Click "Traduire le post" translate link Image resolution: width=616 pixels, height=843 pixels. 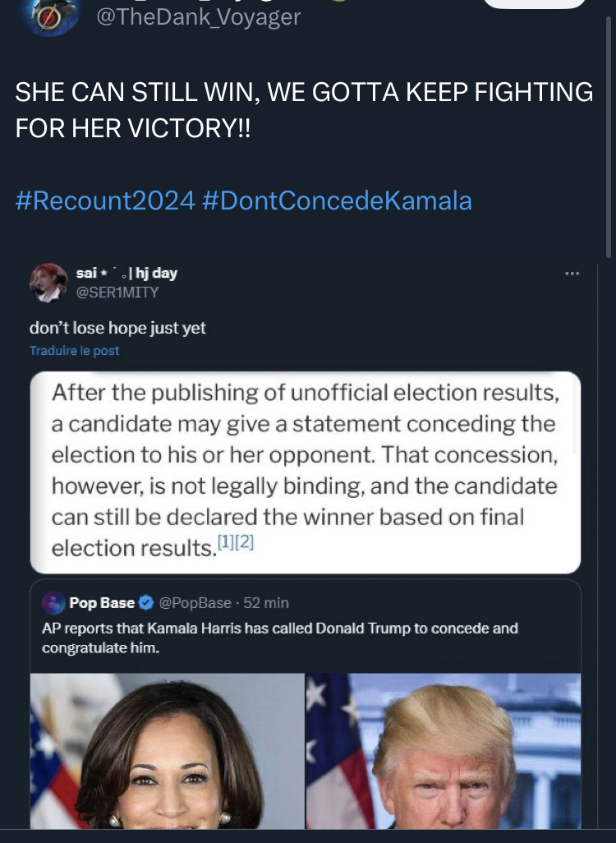(75, 351)
